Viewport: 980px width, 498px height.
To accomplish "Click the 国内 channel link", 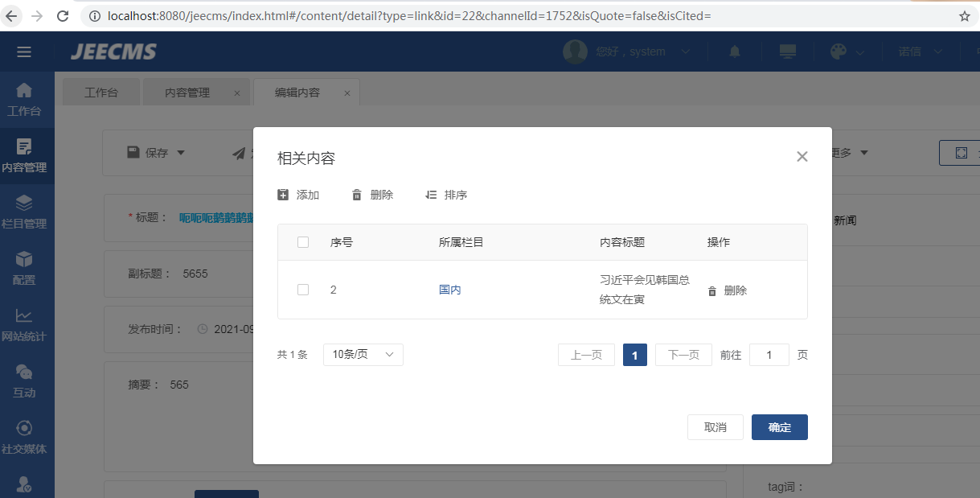I will point(450,290).
